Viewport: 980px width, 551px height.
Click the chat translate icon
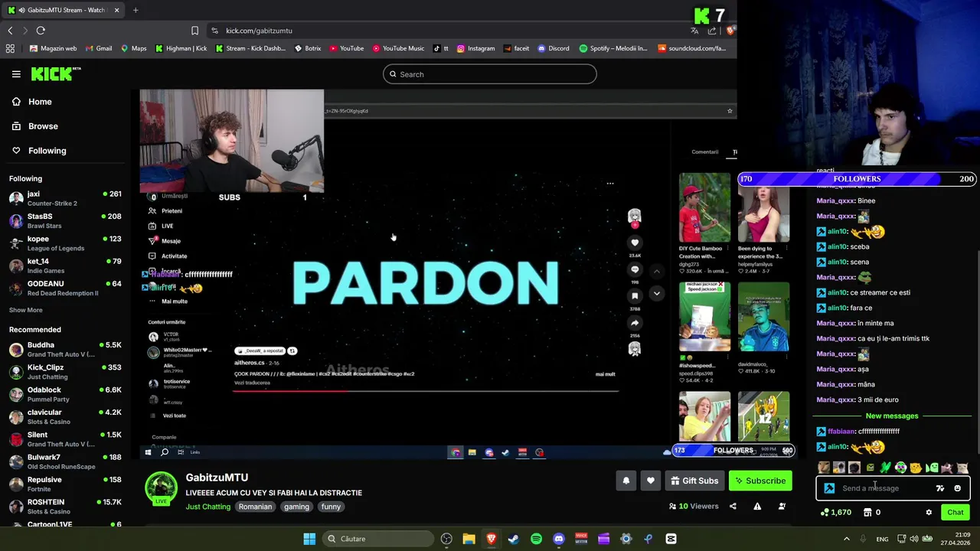point(940,488)
